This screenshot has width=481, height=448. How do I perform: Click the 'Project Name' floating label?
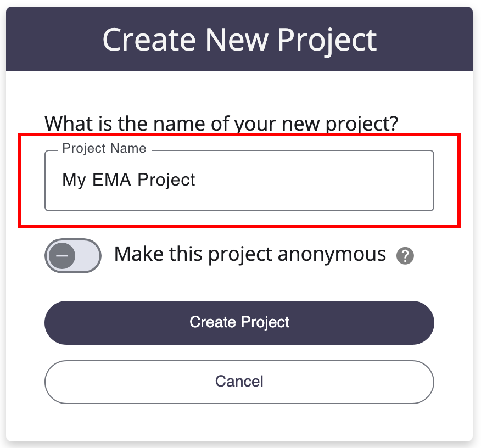[x=104, y=148]
